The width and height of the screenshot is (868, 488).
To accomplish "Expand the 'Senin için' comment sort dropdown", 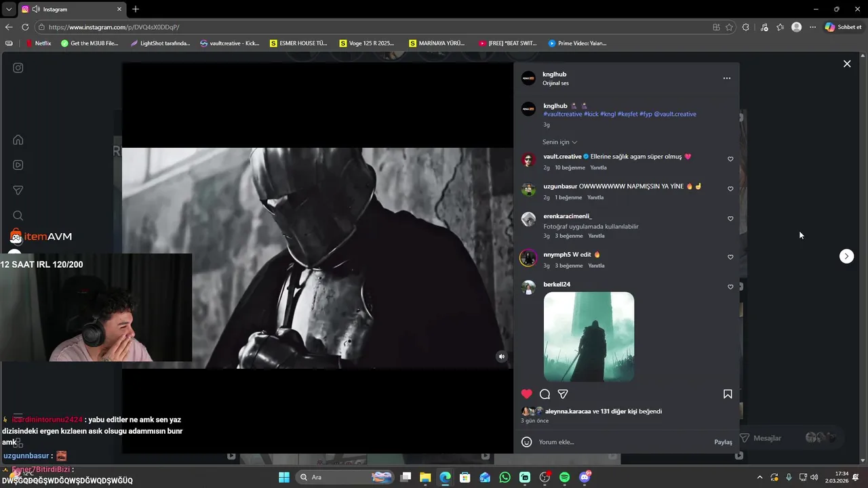I will (x=559, y=142).
